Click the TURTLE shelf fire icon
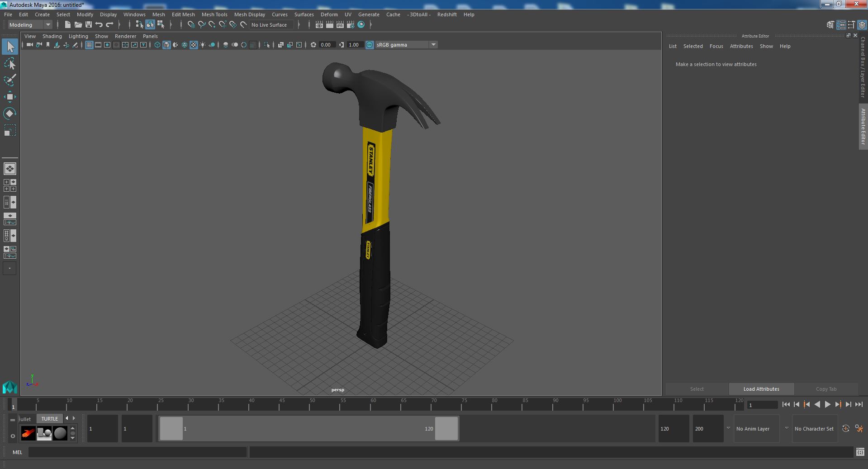Image resolution: width=868 pixels, height=469 pixels. coord(28,433)
